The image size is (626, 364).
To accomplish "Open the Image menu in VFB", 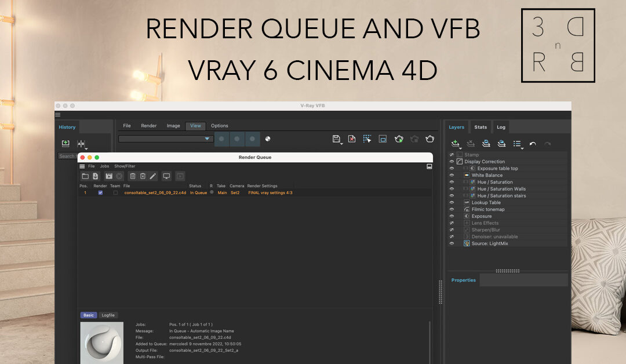I will coord(173,126).
